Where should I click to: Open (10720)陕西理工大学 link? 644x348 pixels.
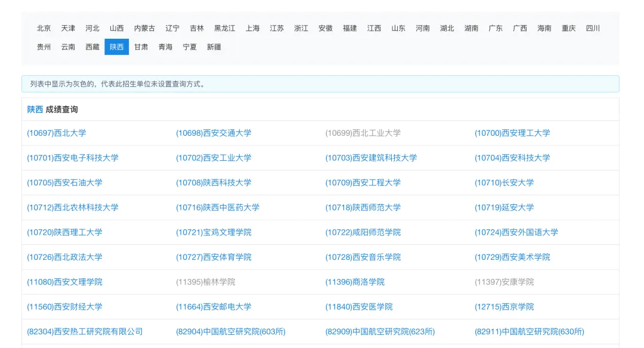point(64,232)
